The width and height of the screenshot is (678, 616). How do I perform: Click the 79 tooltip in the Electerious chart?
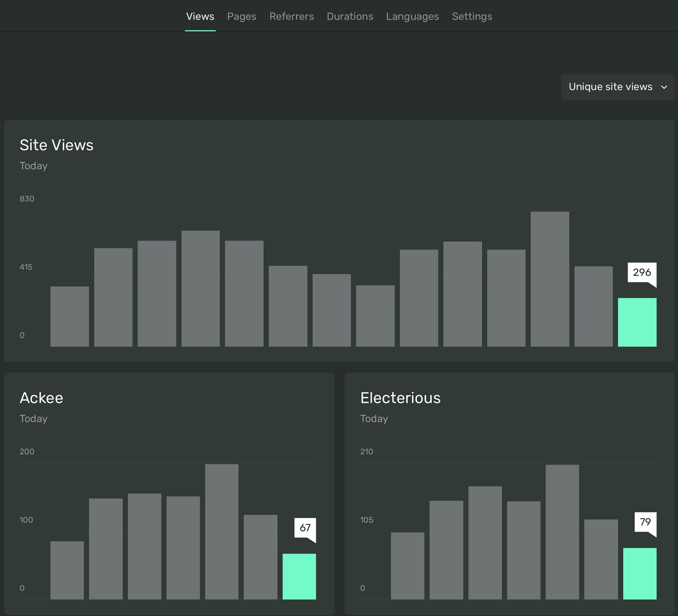coord(645,522)
